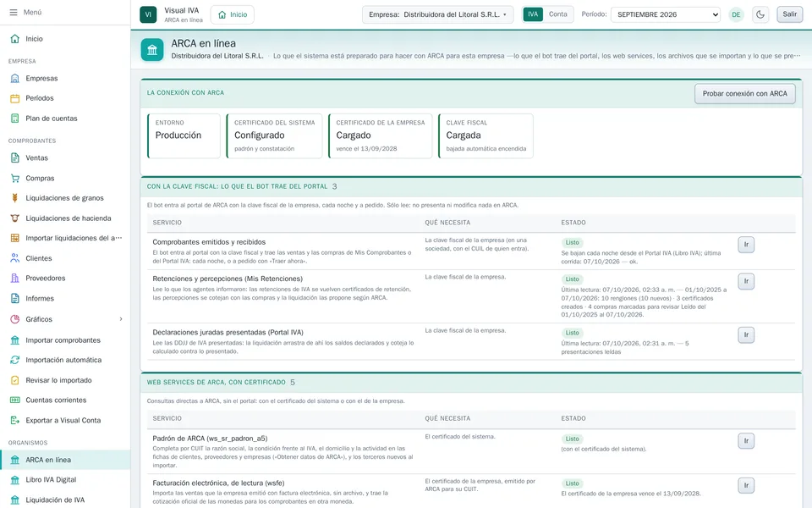The image size is (812, 508).
Task: Click the Exportar a Visual Conta icon
Action: point(15,420)
